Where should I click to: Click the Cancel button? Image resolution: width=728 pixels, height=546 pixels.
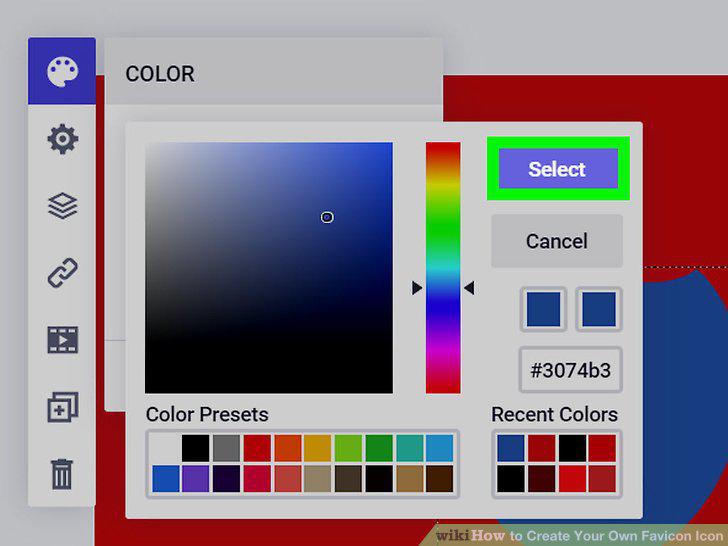point(557,241)
